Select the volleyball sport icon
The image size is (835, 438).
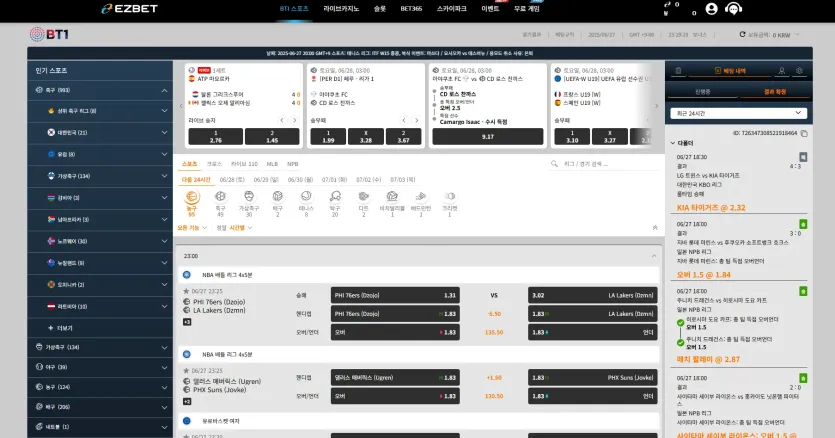point(277,197)
